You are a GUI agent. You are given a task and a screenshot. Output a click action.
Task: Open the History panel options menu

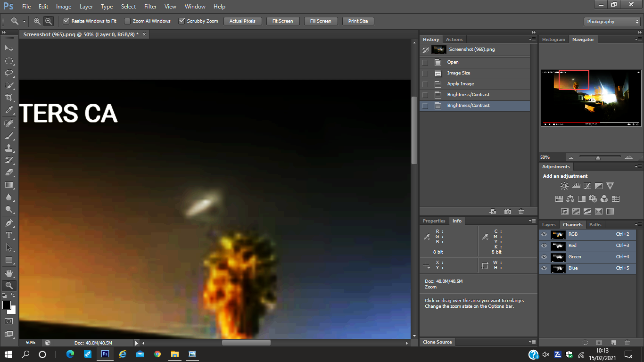click(x=532, y=40)
